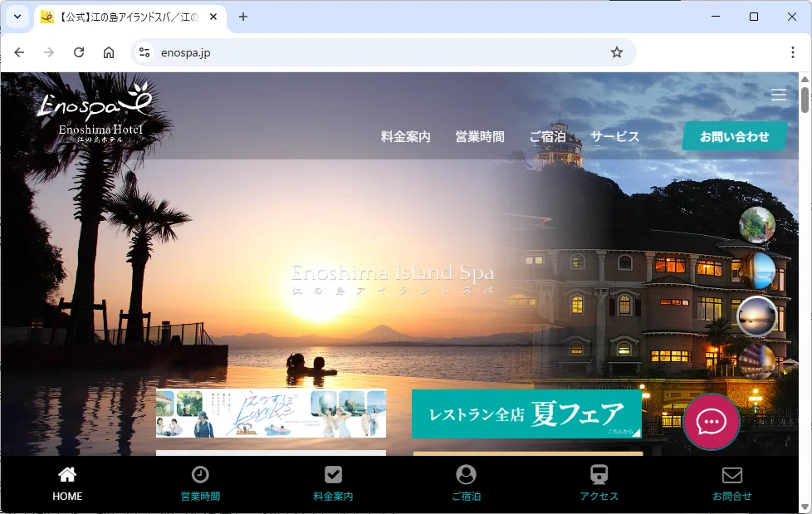Reload the page
Image resolution: width=812 pixels, height=514 pixels.
(79, 52)
